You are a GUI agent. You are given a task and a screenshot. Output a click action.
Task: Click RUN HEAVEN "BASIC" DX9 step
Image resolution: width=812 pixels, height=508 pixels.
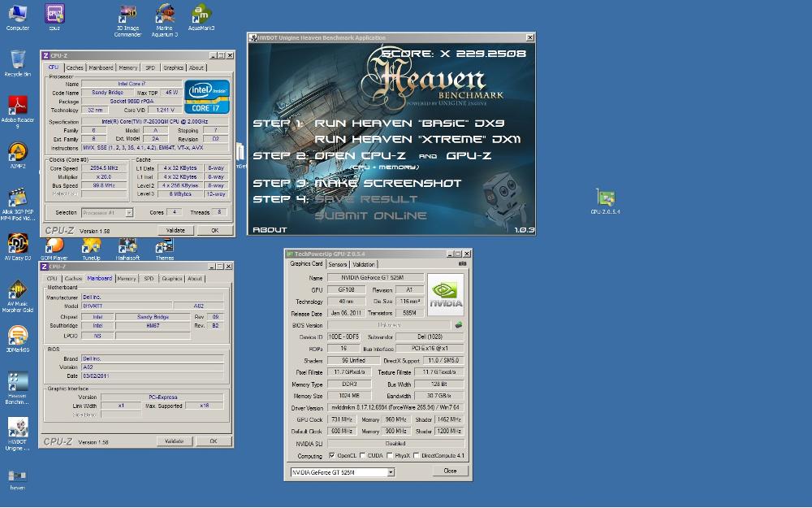[x=409, y=124]
